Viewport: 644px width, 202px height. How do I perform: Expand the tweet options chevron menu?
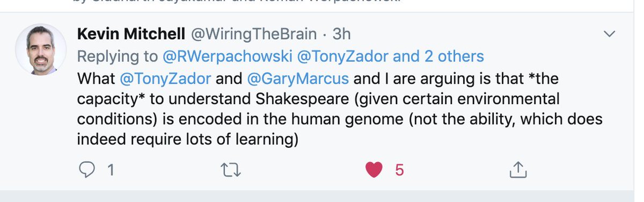point(609,34)
